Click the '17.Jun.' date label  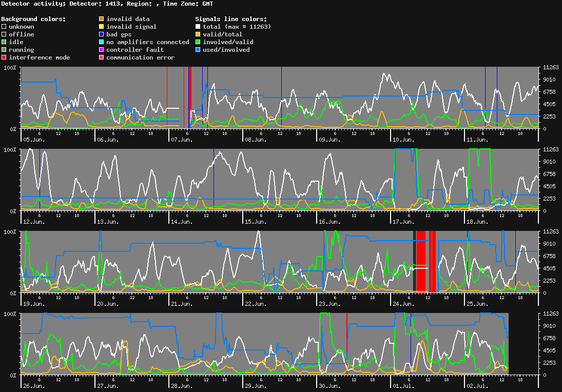point(403,222)
